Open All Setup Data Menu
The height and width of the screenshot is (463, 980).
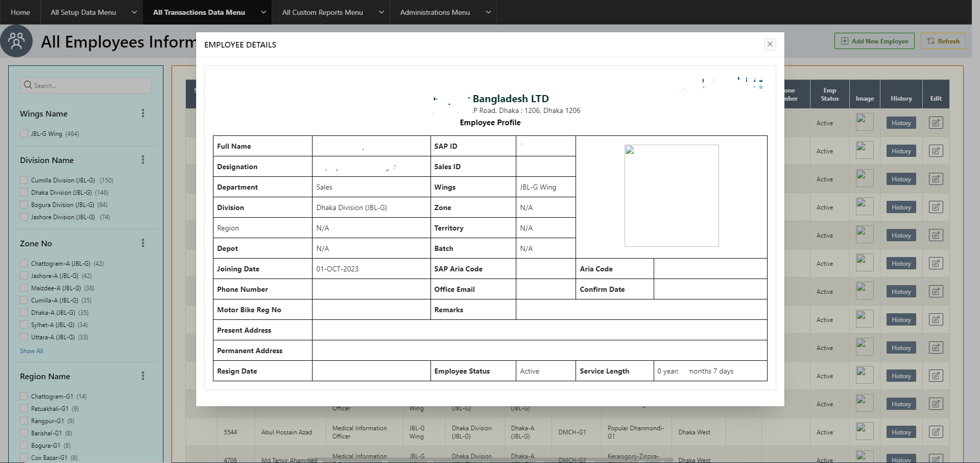click(x=83, y=12)
